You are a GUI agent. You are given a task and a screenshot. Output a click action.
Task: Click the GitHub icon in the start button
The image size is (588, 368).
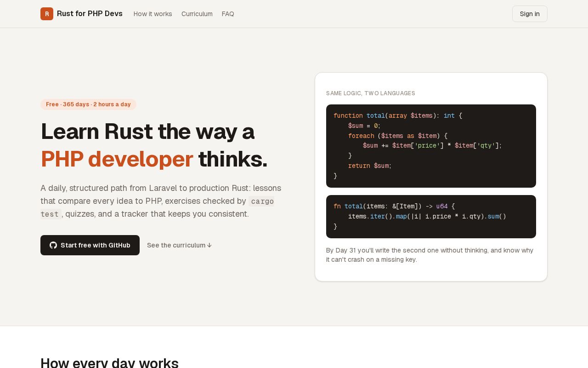point(53,245)
